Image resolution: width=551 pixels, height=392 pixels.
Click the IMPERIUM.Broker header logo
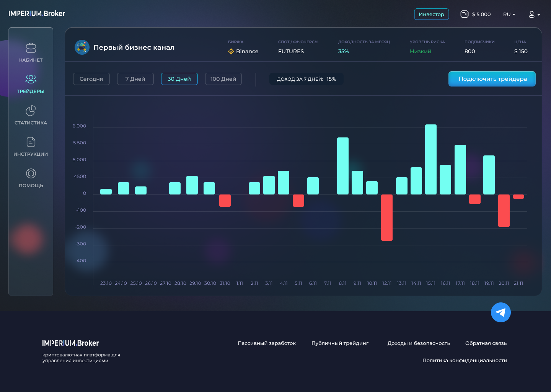click(x=37, y=13)
